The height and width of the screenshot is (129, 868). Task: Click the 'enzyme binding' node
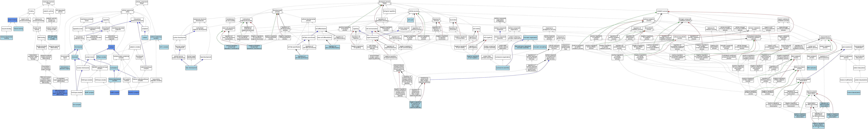[x=6, y=29]
